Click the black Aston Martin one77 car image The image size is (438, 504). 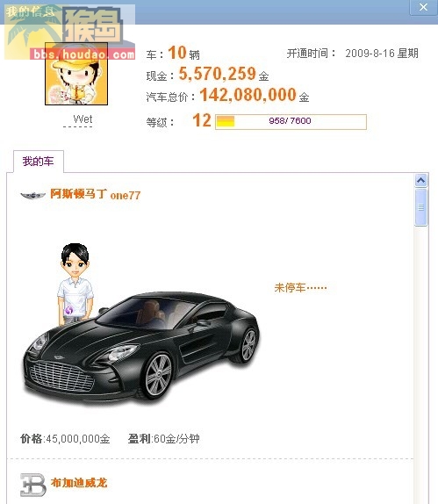[x=141, y=346]
